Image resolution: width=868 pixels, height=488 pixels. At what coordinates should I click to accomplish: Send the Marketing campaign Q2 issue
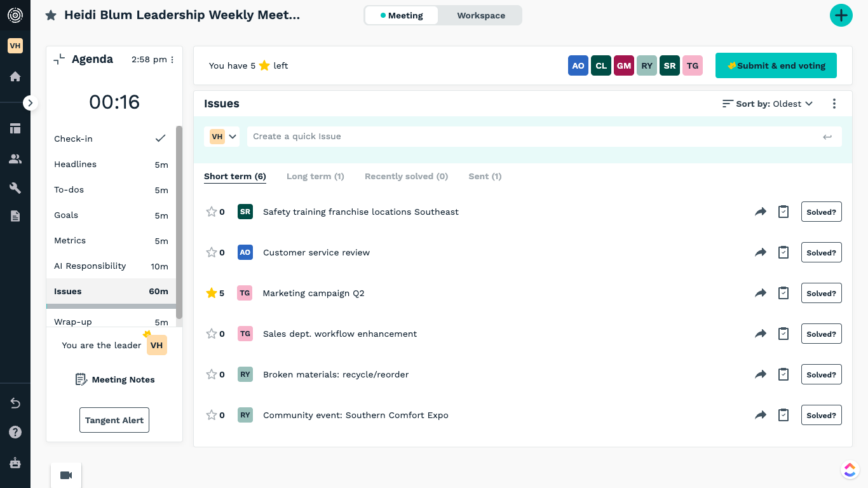[761, 294]
